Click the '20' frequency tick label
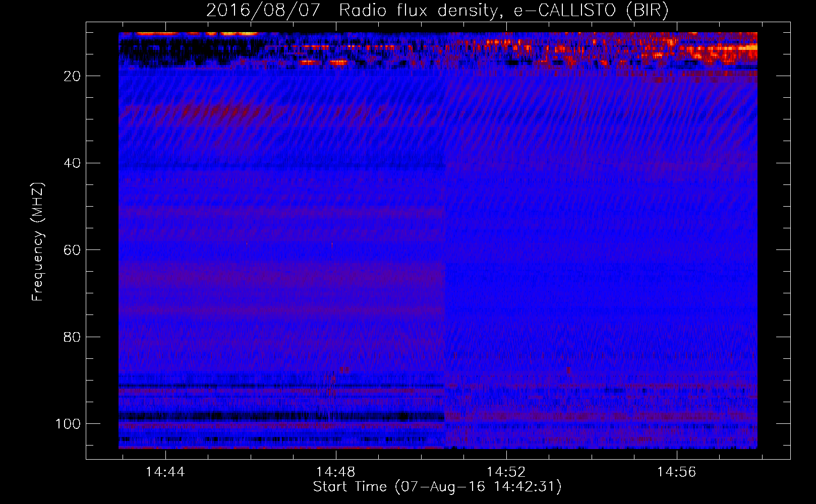This screenshot has width=816, height=504. [72, 76]
